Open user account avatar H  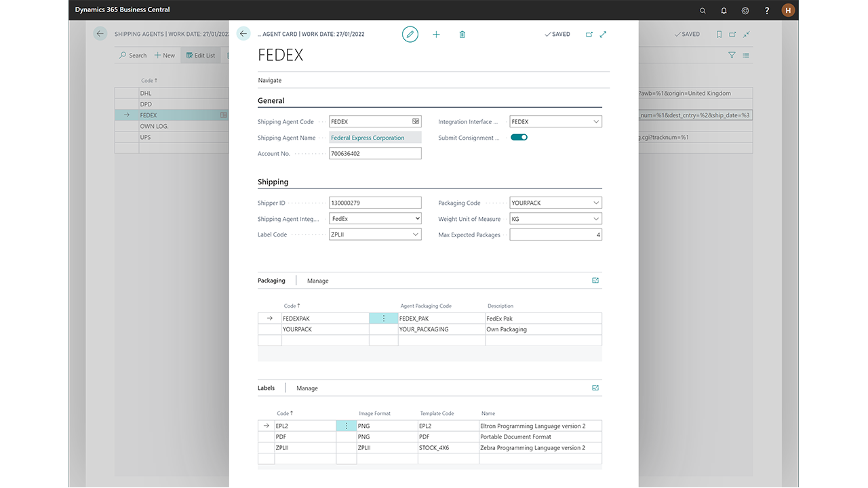[788, 10]
